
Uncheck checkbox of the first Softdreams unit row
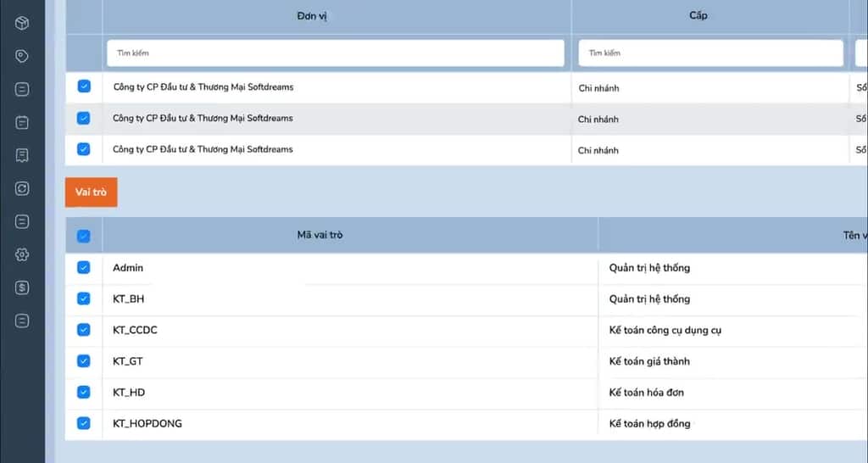click(84, 86)
